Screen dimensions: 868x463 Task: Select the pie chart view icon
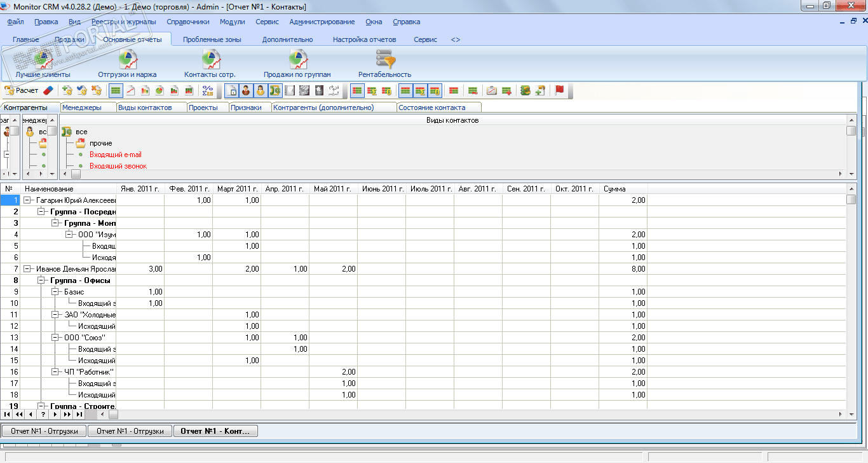pos(159,91)
